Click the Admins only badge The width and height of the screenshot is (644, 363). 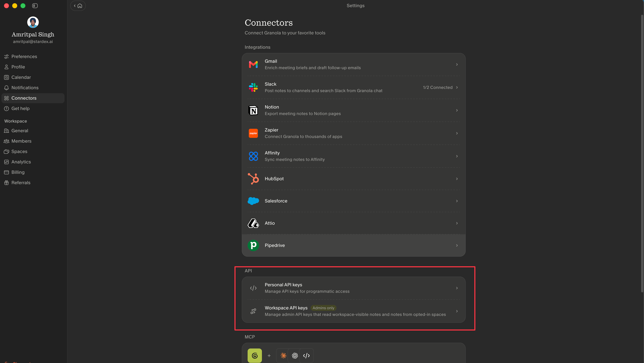click(x=323, y=308)
